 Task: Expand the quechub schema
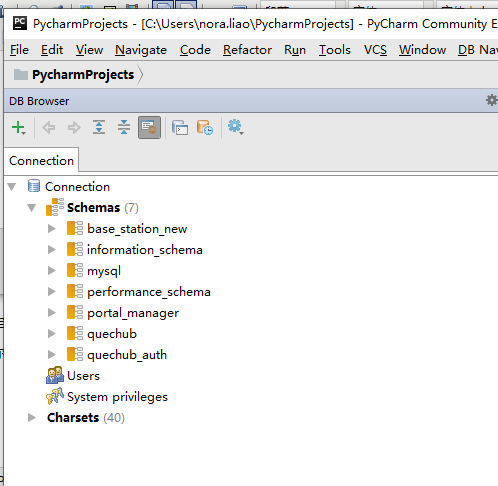[x=52, y=334]
